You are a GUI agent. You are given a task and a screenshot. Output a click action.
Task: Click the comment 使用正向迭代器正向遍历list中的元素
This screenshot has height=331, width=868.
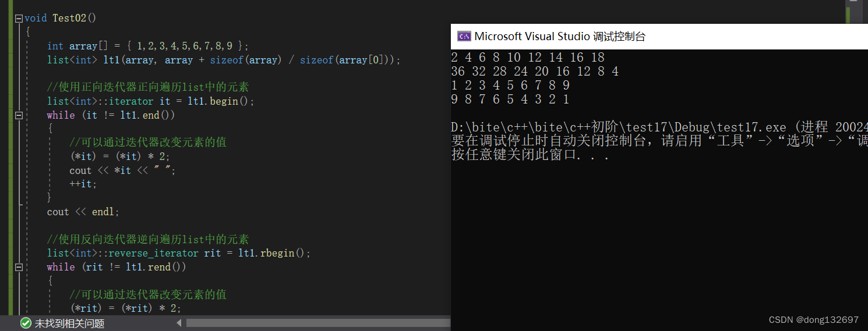(148, 87)
